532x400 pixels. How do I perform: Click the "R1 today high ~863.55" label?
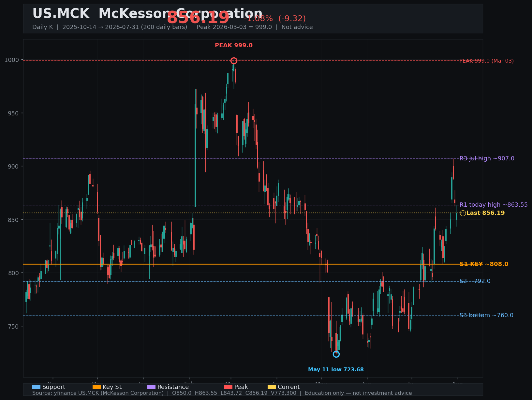tap(494, 205)
